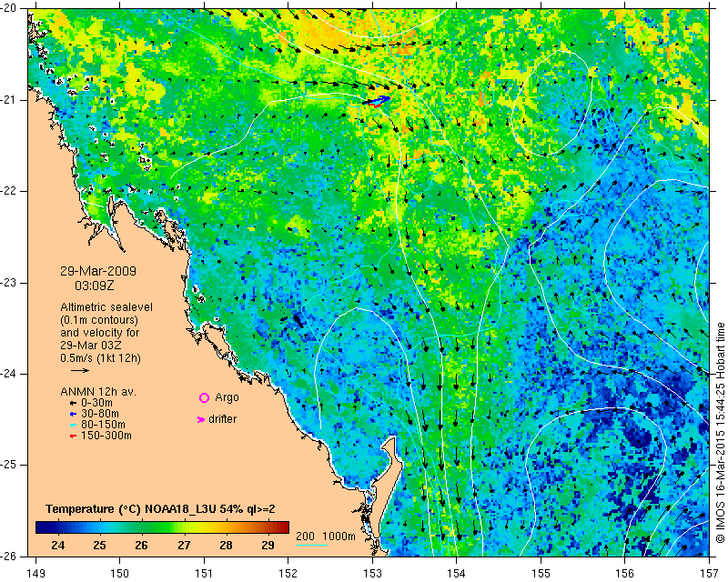728x582 pixels.
Task: Click the longitude axis label '157'
Action: 709,574
